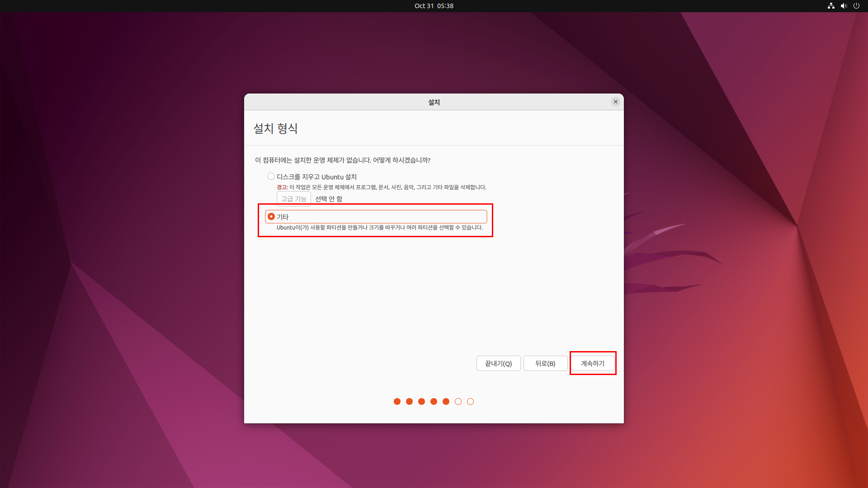Open the power menu icon in top bar
This screenshot has height=488, width=868.
click(x=856, y=6)
